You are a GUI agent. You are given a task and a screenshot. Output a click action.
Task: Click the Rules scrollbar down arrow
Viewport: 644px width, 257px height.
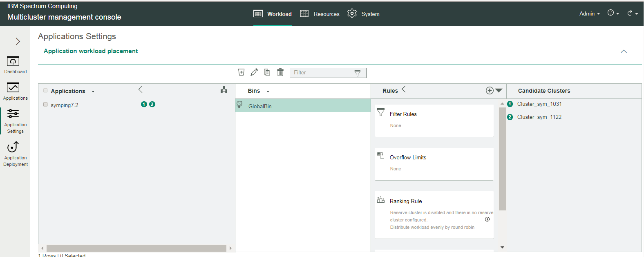pyautogui.click(x=502, y=248)
